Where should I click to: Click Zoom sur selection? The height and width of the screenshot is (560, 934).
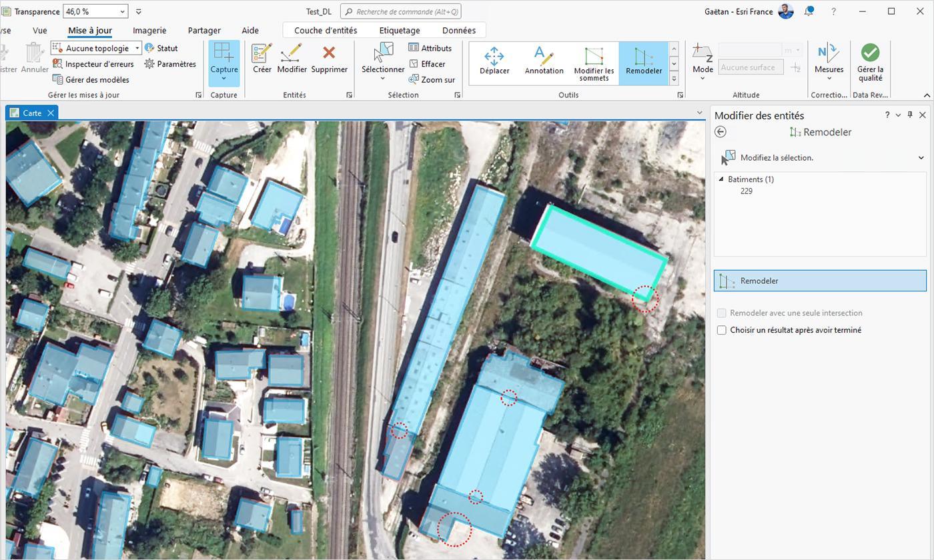[432, 80]
